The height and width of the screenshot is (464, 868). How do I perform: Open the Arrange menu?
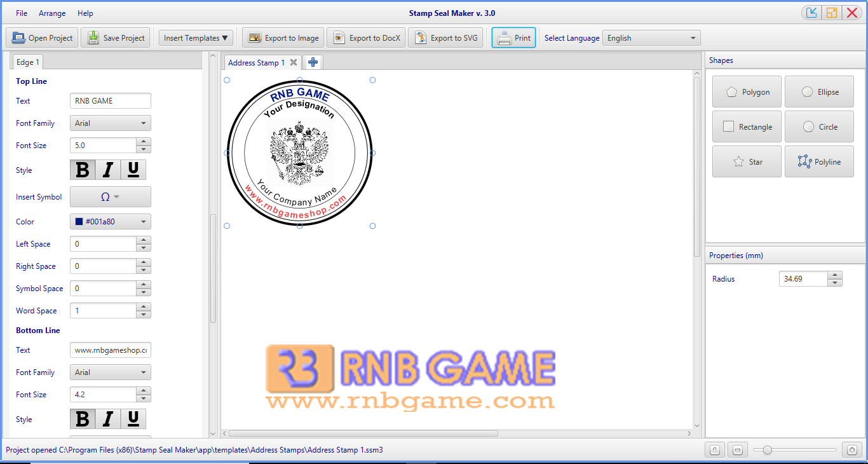point(52,13)
